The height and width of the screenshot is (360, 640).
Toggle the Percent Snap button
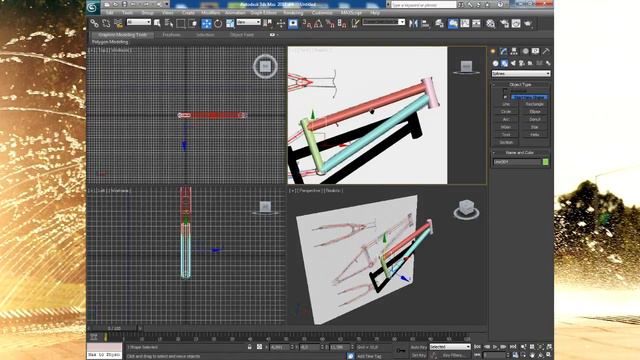pyautogui.click(x=330, y=23)
